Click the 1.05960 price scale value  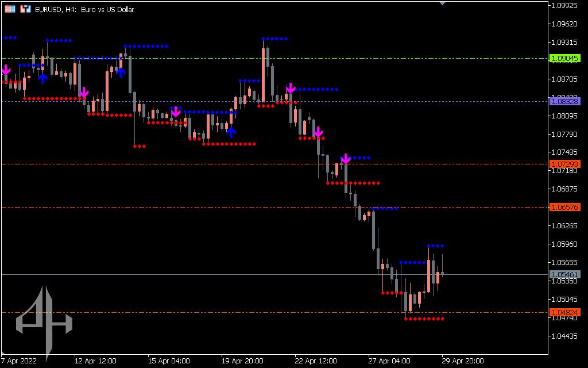coord(564,244)
